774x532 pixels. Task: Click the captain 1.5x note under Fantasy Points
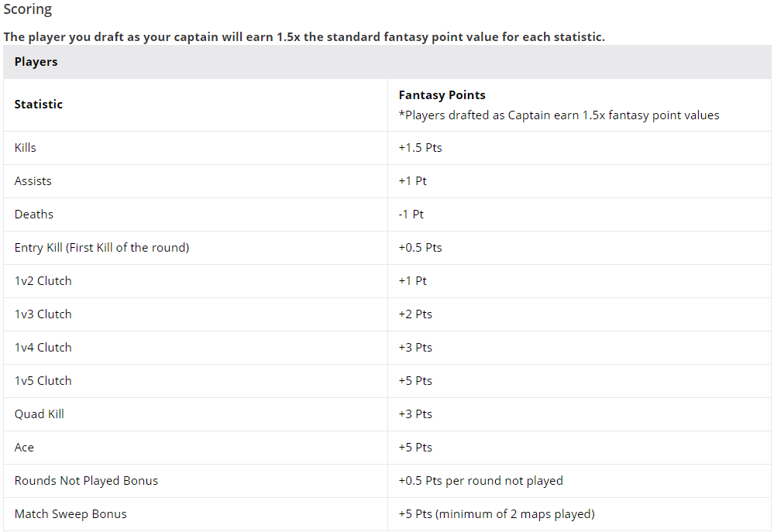pos(559,115)
